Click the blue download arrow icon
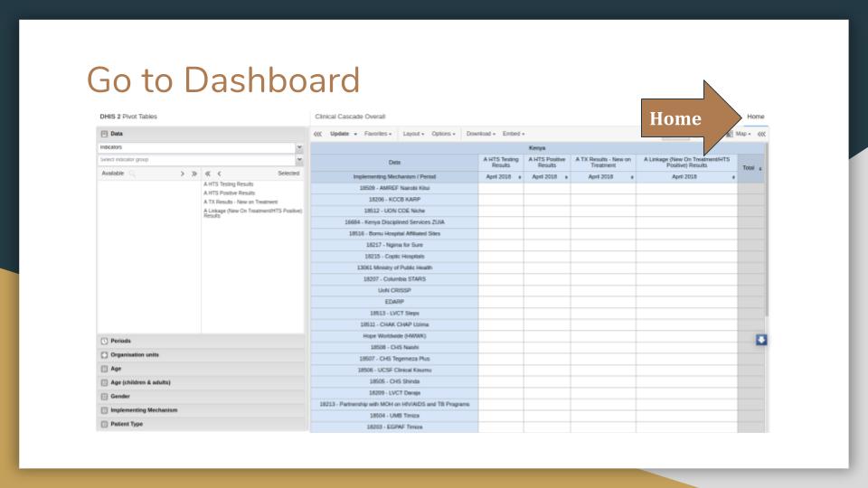Viewport: 868px width, 488px height. (x=761, y=340)
